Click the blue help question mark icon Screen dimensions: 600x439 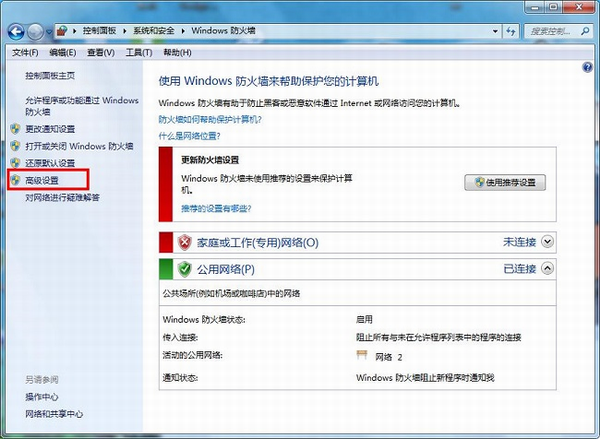[x=587, y=68]
